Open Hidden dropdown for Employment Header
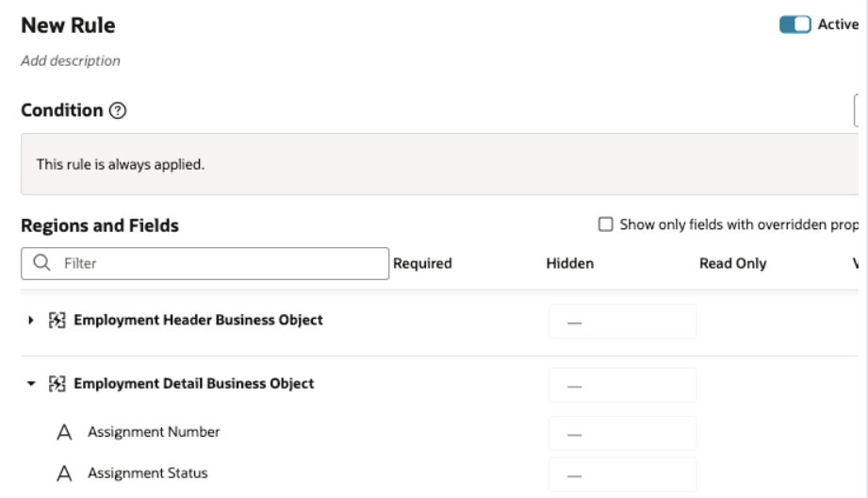Image resolution: width=868 pixels, height=498 pixels. (x=622, y=322)
